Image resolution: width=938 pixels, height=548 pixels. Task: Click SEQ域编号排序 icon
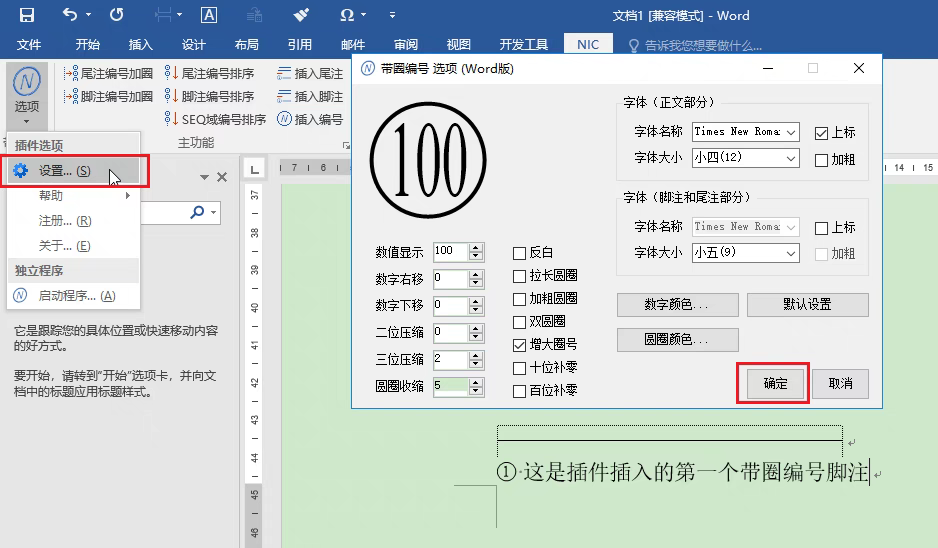[x=171, y=119]
